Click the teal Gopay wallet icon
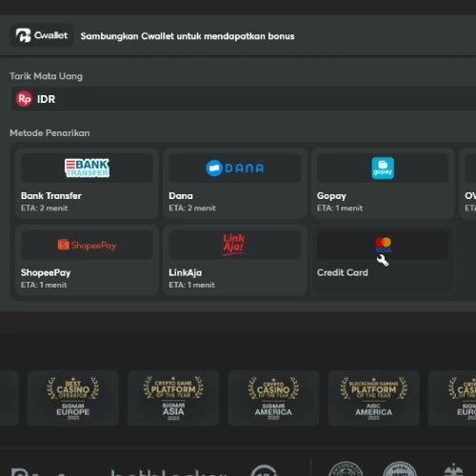 [383, 169]
